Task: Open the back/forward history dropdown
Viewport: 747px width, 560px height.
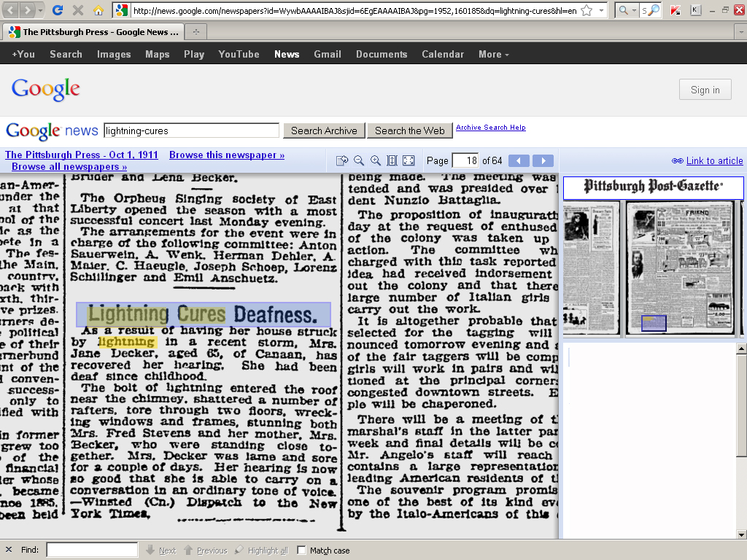Action: click(41, 10)
